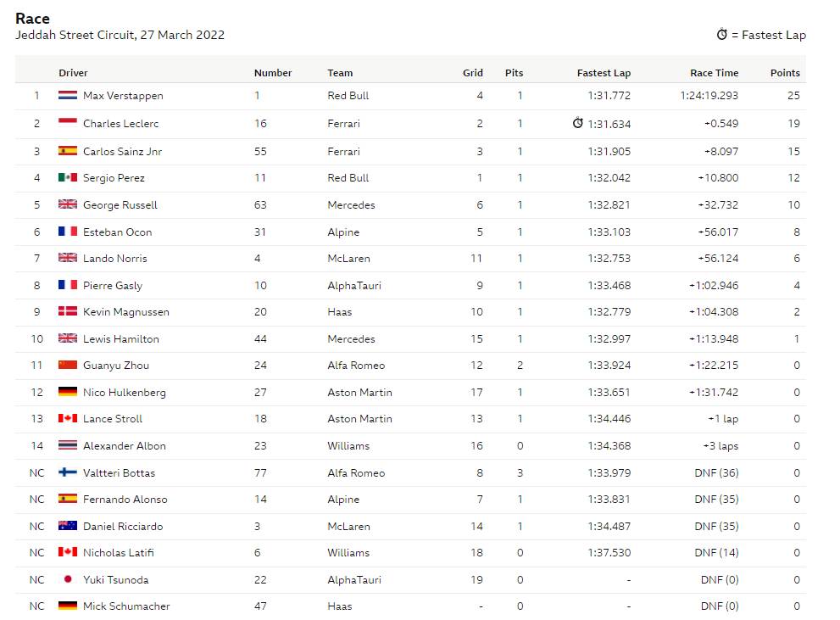Click the Grid column header
The image size is (840, 620).
(x=472, y=73)
